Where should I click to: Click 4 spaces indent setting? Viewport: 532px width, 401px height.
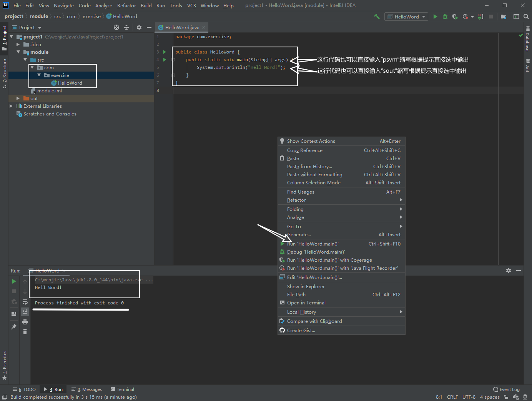click(x=490, y=397)
